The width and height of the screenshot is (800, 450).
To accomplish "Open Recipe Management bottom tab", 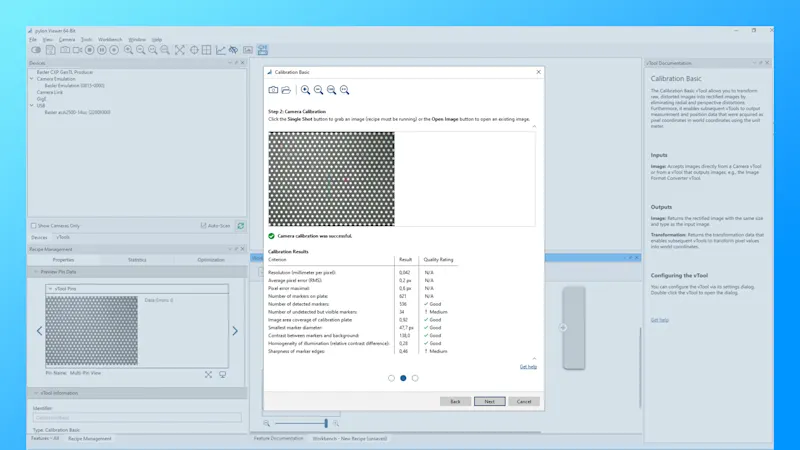I will (90, 438).
